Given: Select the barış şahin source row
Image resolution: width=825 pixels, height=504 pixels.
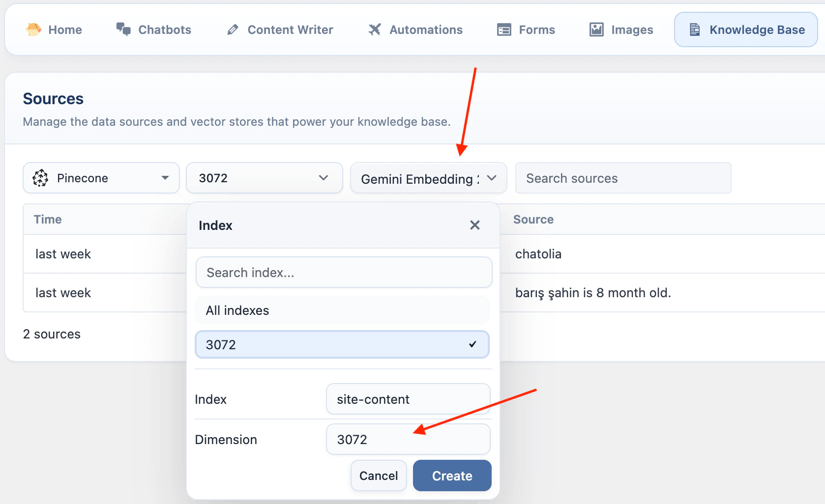Looking at the screenshot, I should (x=593, y=293).
